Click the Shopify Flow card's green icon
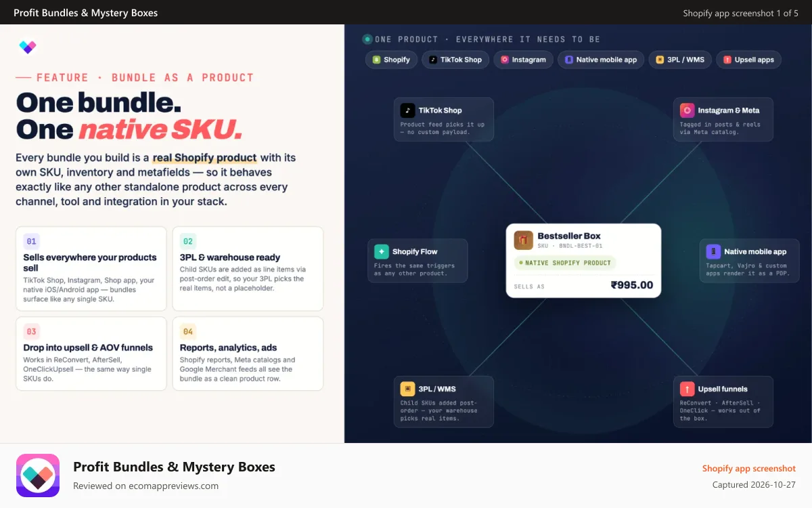The image size is (812, 508). coord(382,251)
